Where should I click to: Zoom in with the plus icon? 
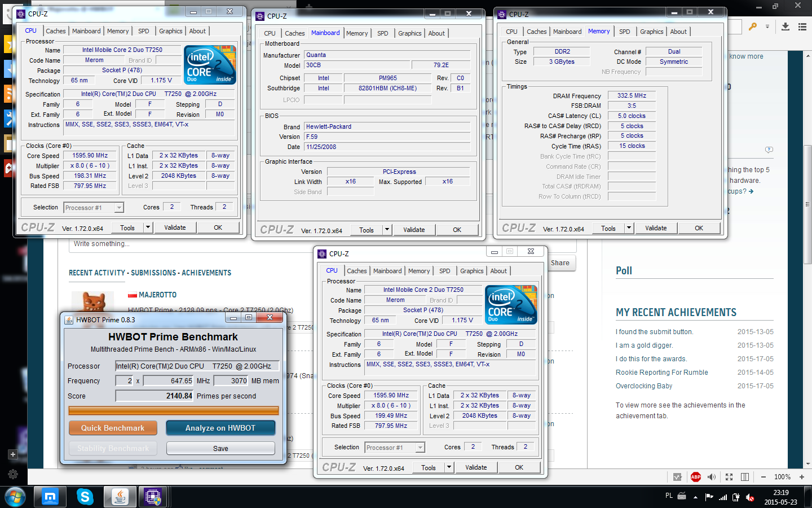pyautogui.click(x=802, y=477)
